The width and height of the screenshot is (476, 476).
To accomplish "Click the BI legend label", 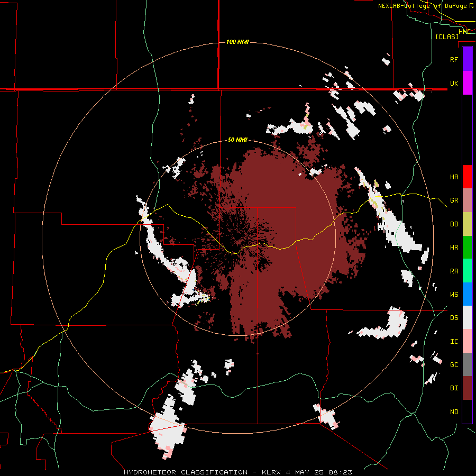I will tap(454, 388).
